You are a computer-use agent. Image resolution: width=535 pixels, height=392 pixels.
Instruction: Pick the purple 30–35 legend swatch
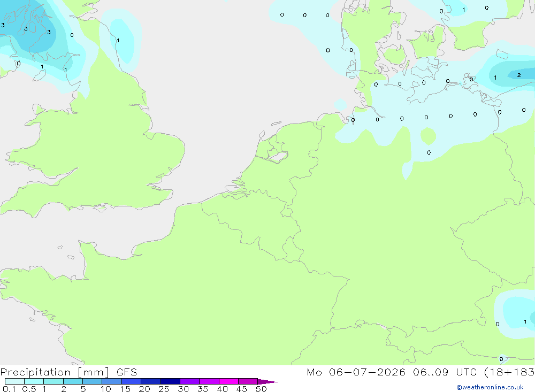coord(190,381)
